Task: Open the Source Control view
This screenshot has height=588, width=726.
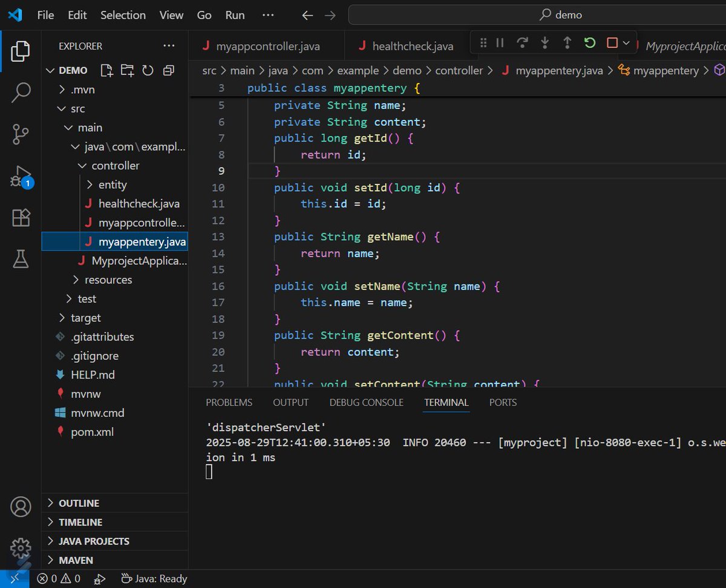Action: point(21,134)
